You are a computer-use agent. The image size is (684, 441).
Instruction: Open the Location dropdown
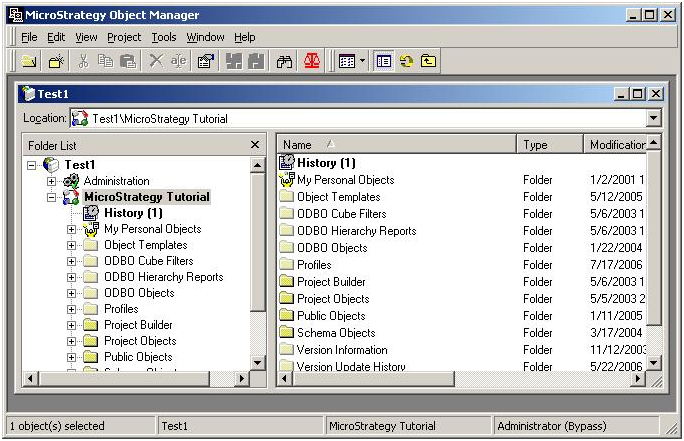tap(653, 118)
